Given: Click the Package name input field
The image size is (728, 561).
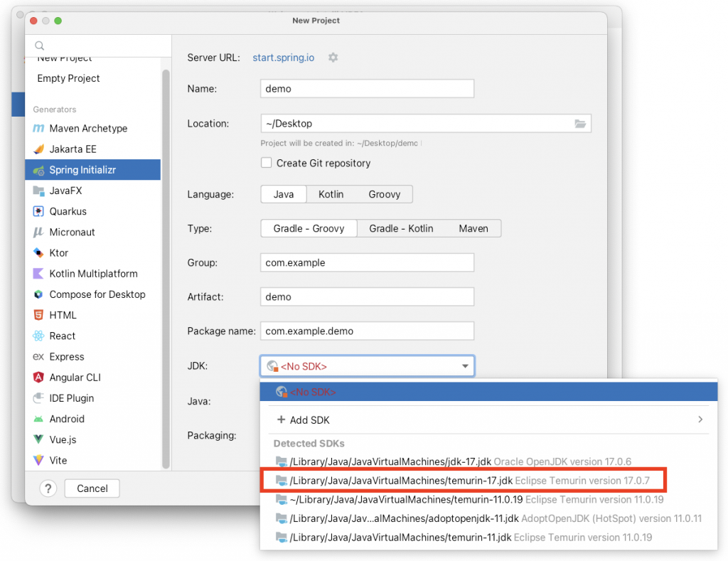Looking at the screenshot, I should click(367, 331).
